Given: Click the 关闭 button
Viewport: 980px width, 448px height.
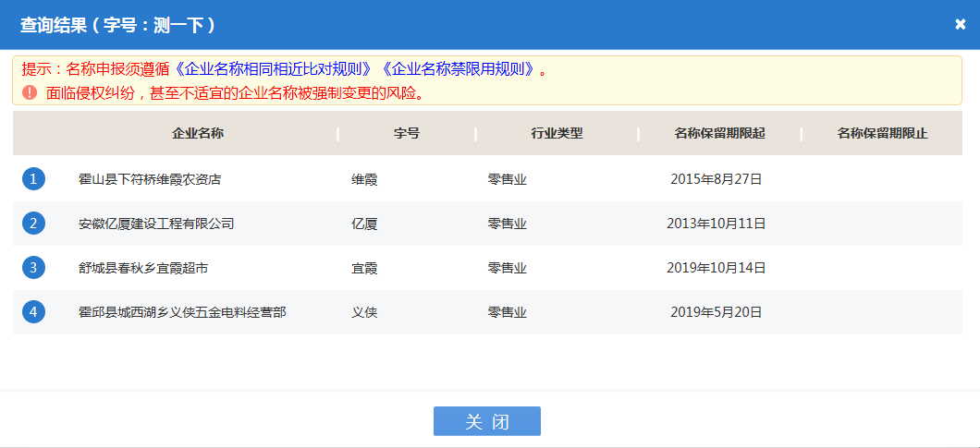Looking at the screenshot, I should coord(486,421).
